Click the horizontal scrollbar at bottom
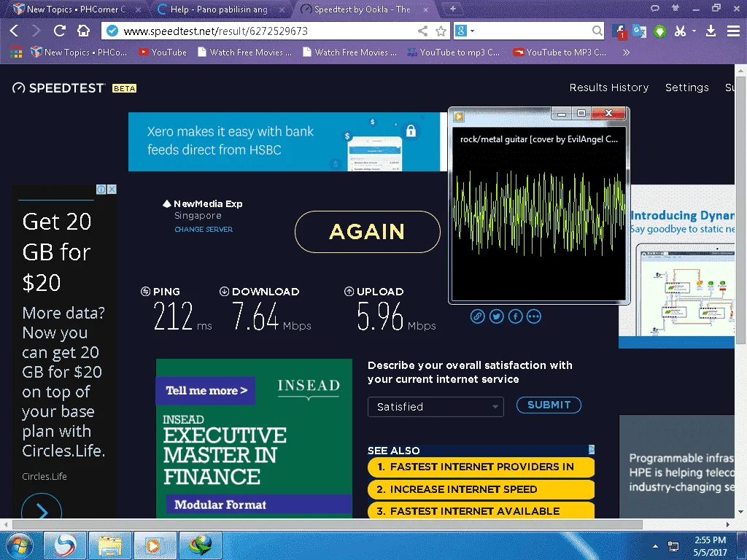Image resolution: width=747 pixels, height=560 pixels. (x=328, y=524)
